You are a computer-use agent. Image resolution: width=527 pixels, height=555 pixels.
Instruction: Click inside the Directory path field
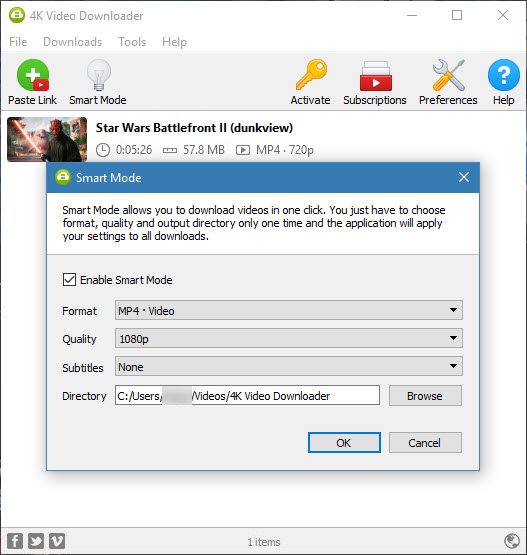[x=247, y=395]
